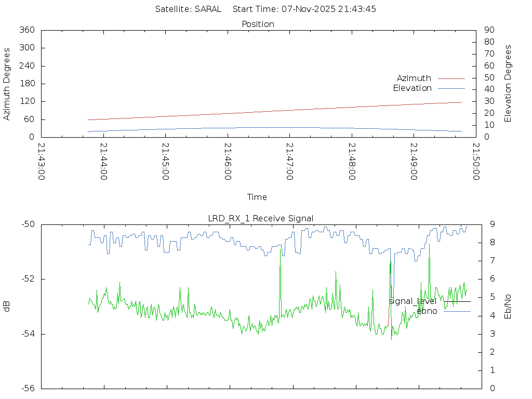Image resolution: width=532 pixels, height=399 pixels.
Task: Select the 21:47:00 time tick label
Action: tap(290, 162)
